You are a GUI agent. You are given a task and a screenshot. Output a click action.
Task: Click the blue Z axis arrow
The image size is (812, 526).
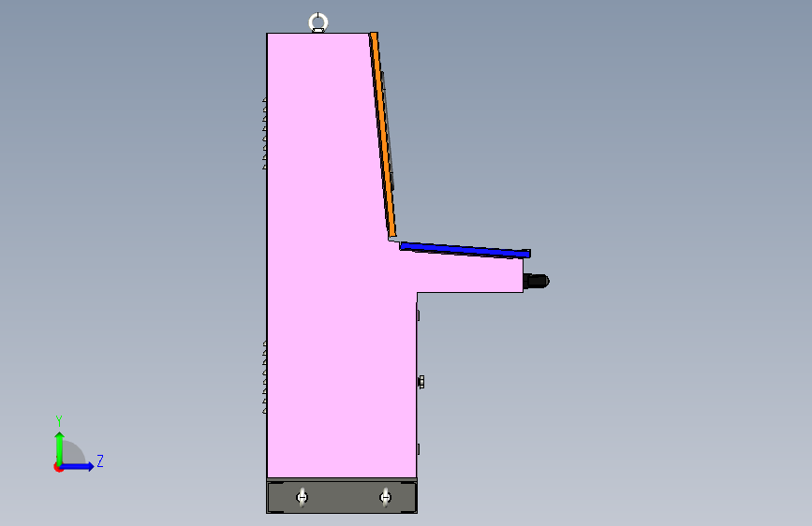click(79, 466)
